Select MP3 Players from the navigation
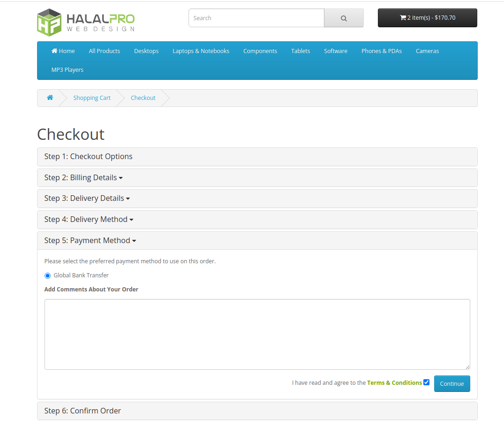 [67, 69]
